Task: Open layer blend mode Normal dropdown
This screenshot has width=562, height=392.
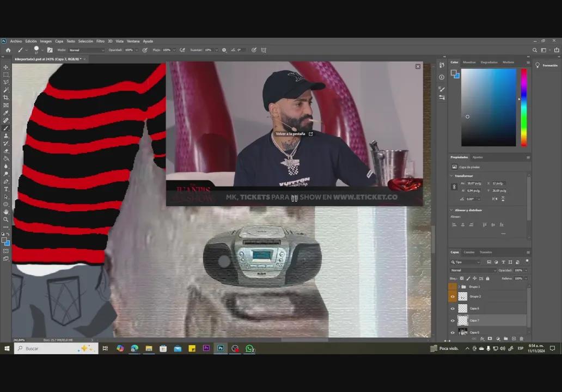Action: coord(473,270)
